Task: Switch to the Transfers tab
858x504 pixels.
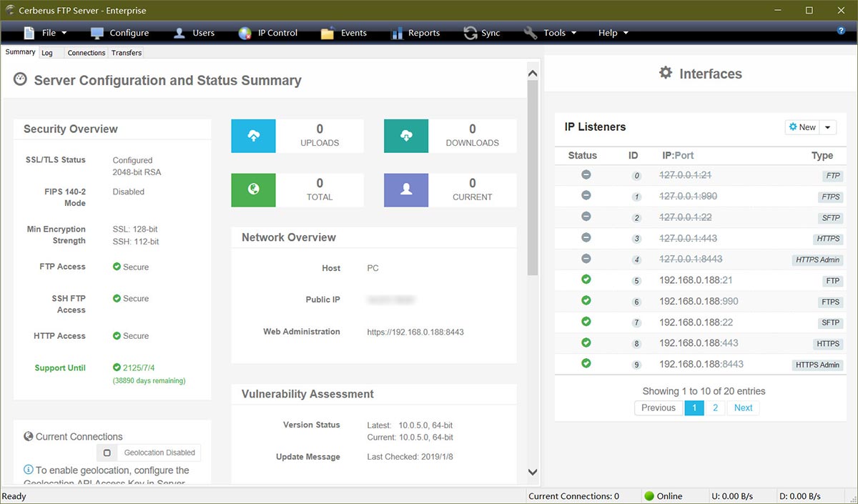Action: (127, 53)
